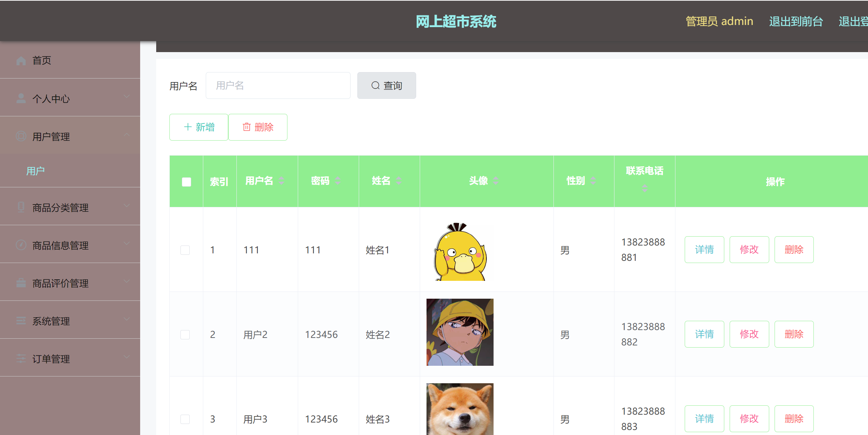Check the checkbox for user 111
Image resolution: width=868 pixels, height=435 pixels.
point(185,250)
